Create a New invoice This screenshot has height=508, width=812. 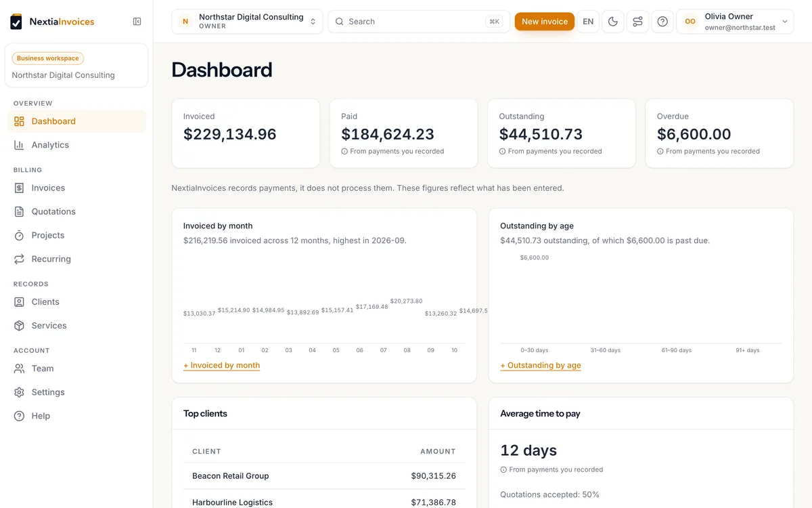(545, 22)
